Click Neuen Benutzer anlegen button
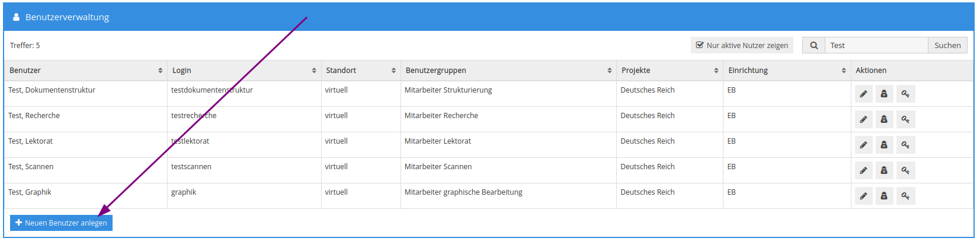 (61, 223)
